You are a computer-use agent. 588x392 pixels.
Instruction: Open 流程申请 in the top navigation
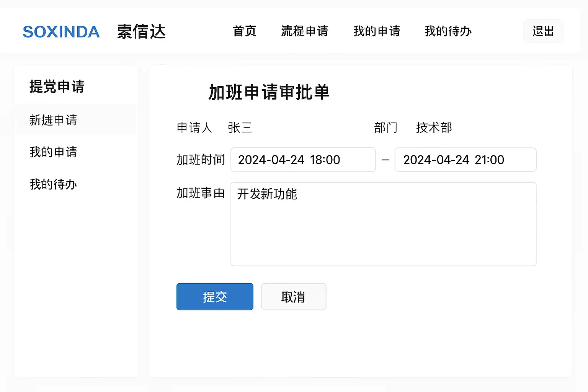[304, 31]
